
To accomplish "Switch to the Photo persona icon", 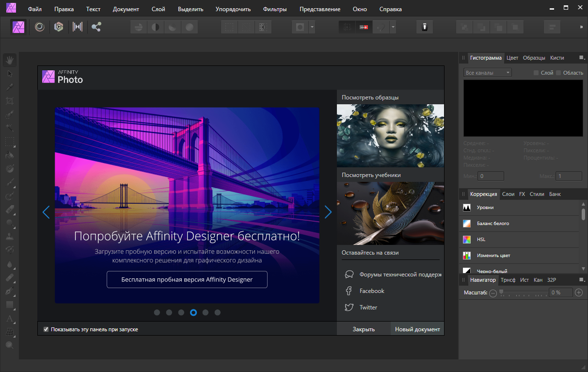I will tap(19, 27).
